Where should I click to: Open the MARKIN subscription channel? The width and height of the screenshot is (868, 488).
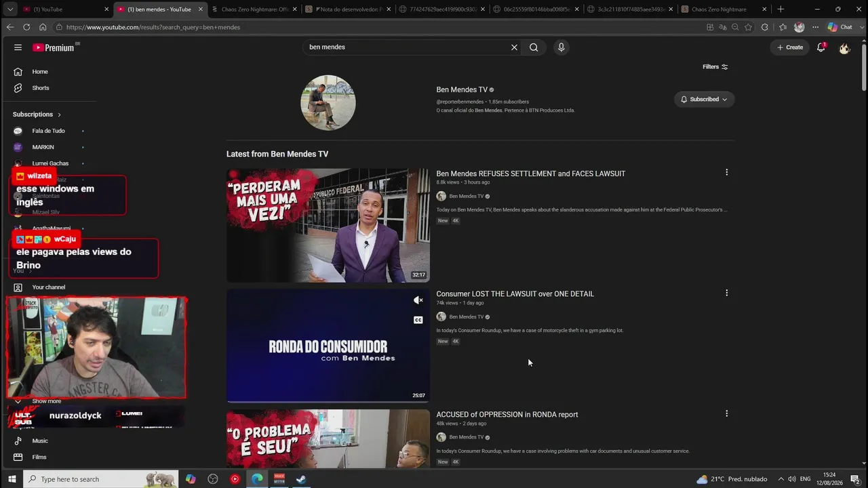[43, 147]
